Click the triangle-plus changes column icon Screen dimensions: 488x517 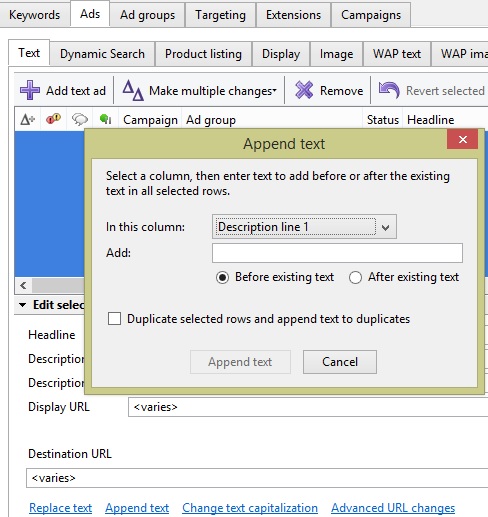pos(28,119)
